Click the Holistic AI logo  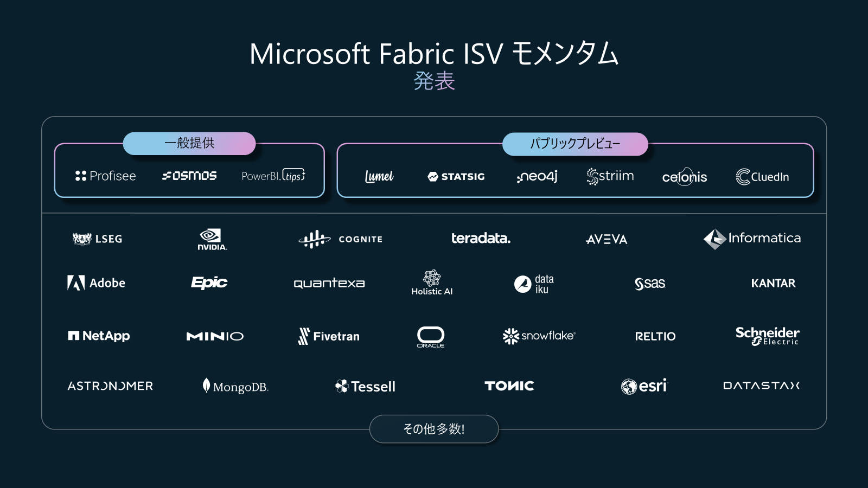click(x=432, y=282)
